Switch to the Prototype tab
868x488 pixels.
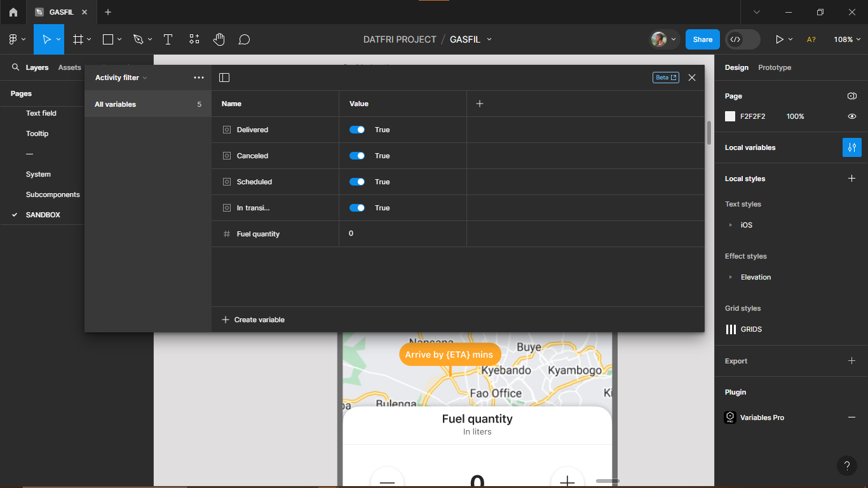(x=775, y=67)
